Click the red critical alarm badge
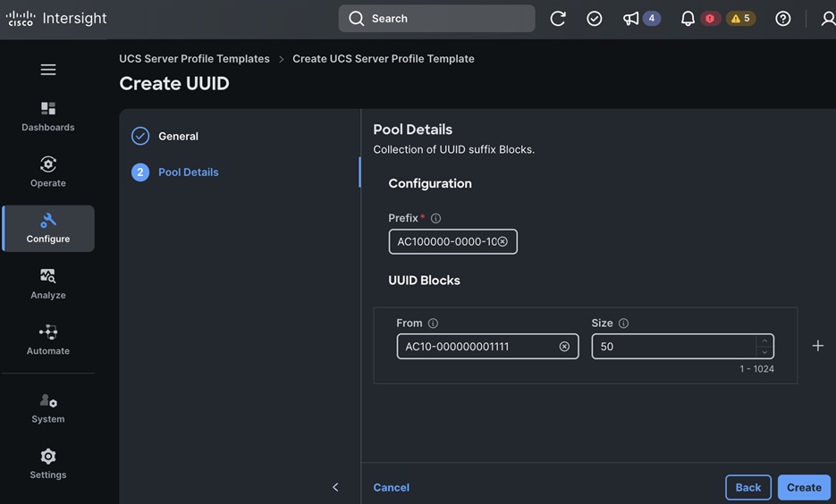Viewport: 836px width, 504px height. 710,19
